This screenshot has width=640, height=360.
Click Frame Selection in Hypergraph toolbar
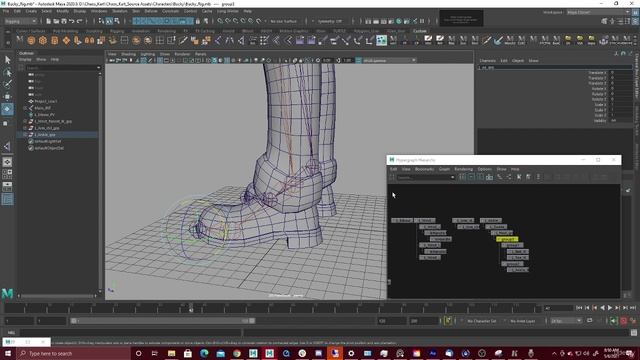(x=471, y=177)
